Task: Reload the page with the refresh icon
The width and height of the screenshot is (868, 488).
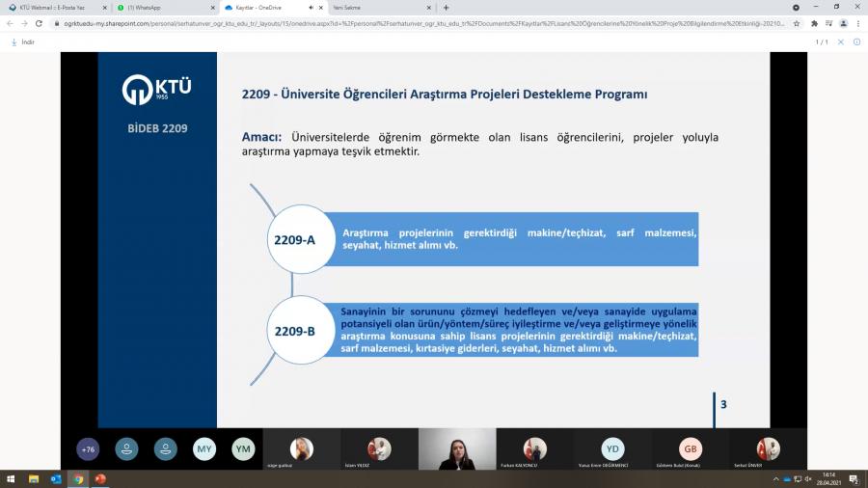Action: pos(40,23)
